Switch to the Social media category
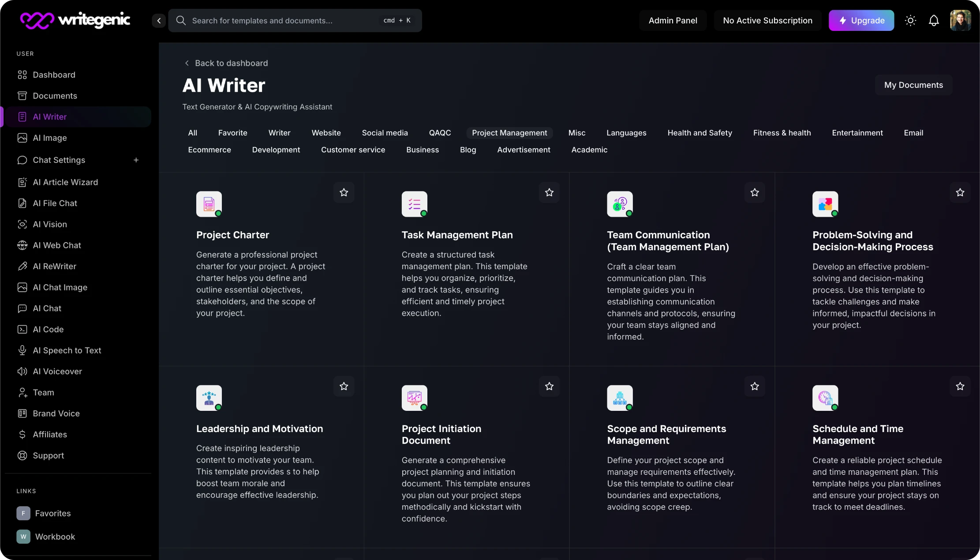This screenshot has height=560, width=980. click(x=385, y=133)
